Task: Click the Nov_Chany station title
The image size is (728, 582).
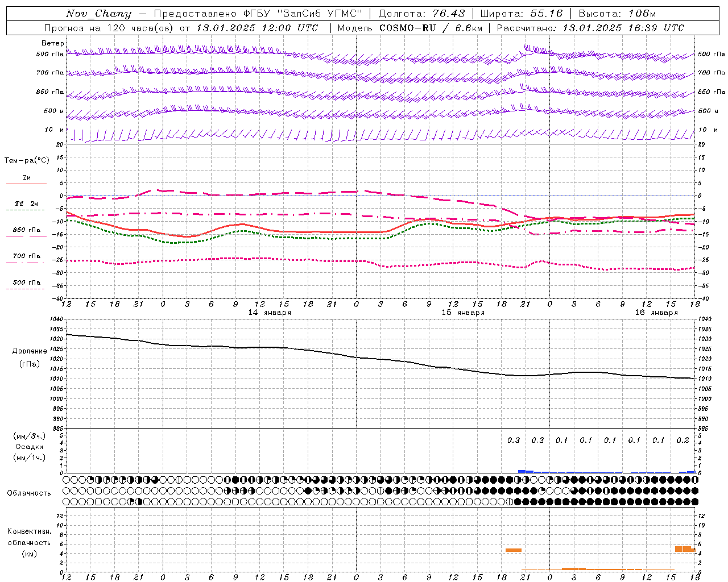Action: pyautogui.click(x=98, y=14)
